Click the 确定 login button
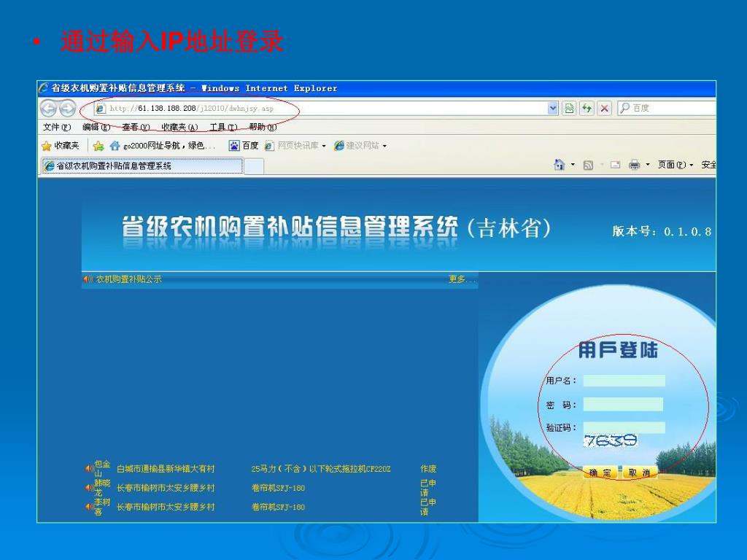747x560 pixels. pos(600,473)
